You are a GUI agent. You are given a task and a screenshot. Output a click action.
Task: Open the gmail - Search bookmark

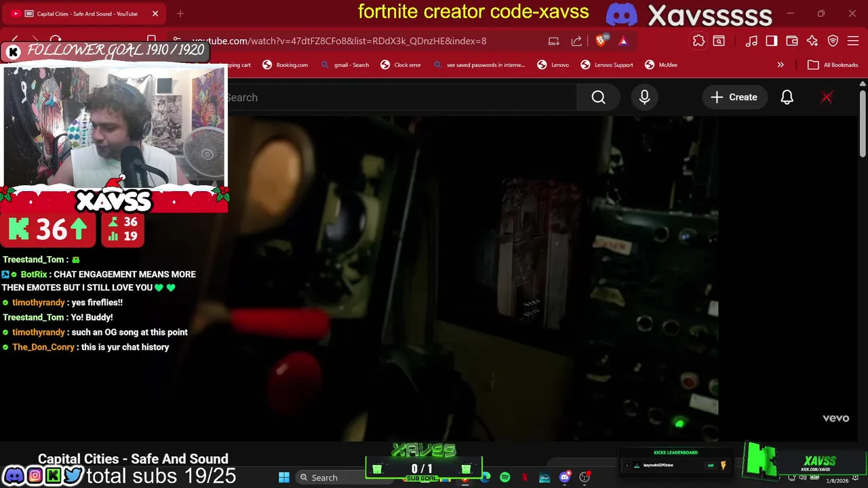point(344,65)
